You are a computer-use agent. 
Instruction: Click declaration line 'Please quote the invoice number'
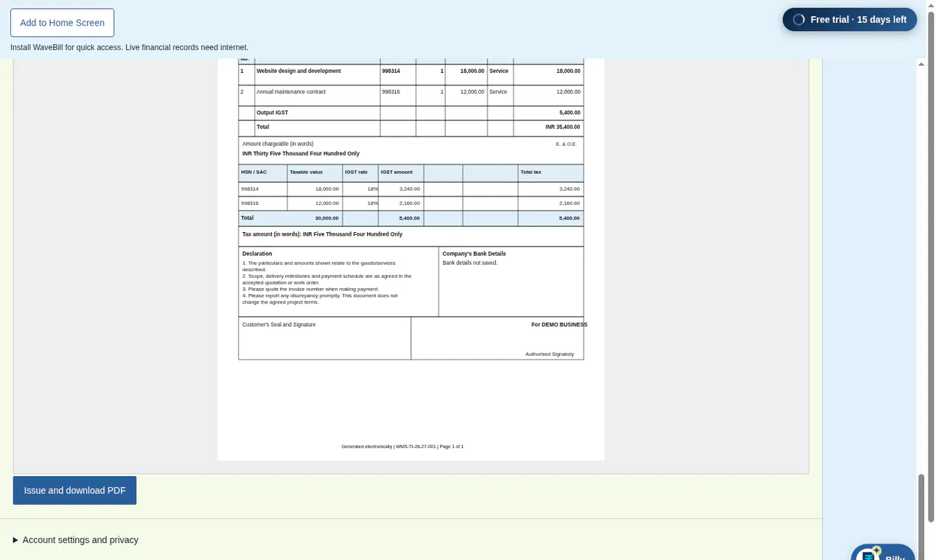coord(310,290)
